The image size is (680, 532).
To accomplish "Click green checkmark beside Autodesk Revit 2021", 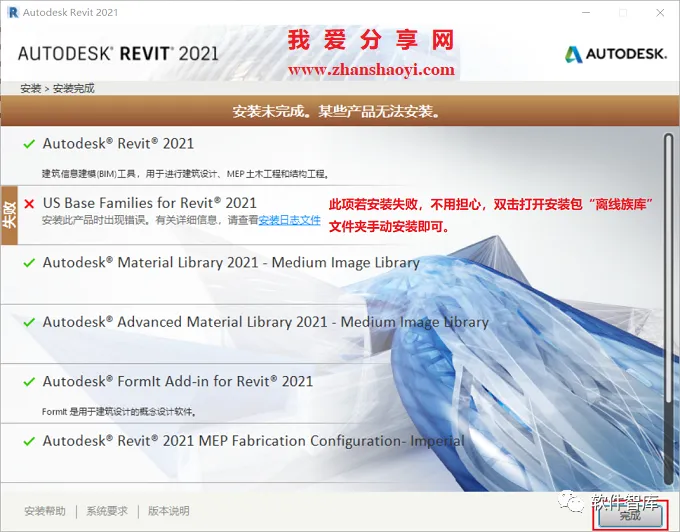I will (29, 144).
